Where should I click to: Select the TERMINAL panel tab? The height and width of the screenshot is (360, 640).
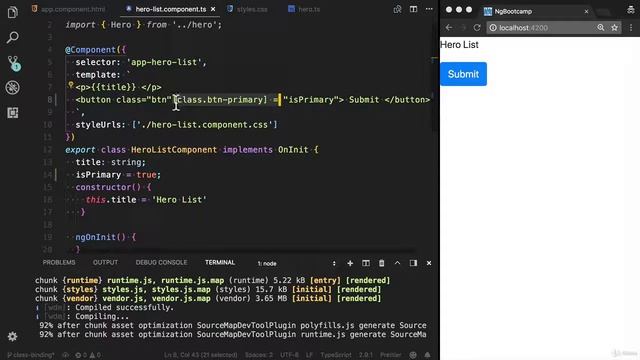click(220, 262)
